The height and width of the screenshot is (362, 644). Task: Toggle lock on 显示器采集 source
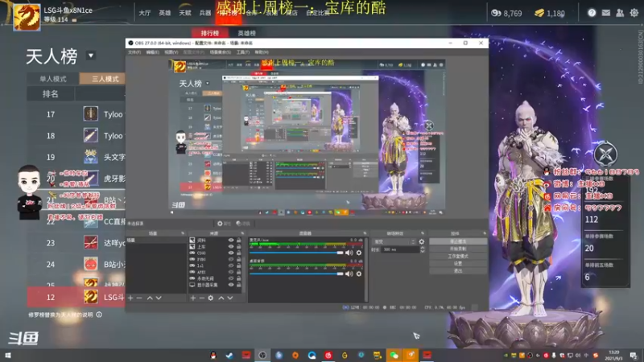[239, 285]
